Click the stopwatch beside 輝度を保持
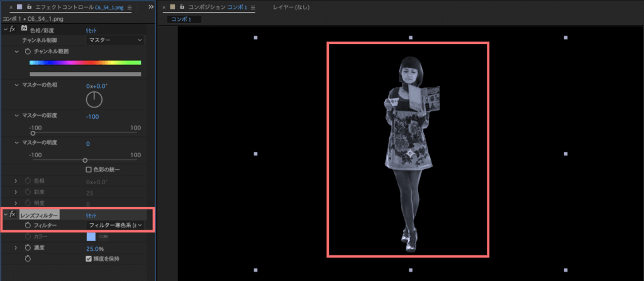 point(28,259)
